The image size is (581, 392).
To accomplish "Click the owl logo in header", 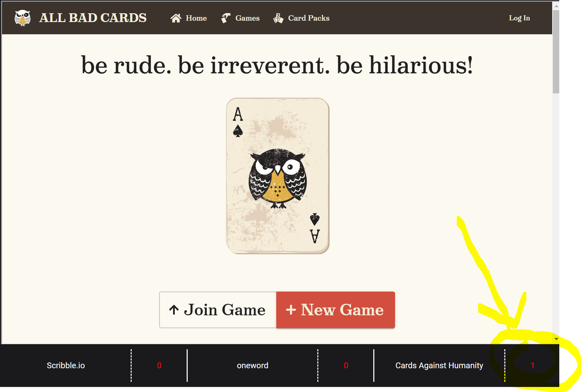I will pyautogui.click(x=22, y=18).
